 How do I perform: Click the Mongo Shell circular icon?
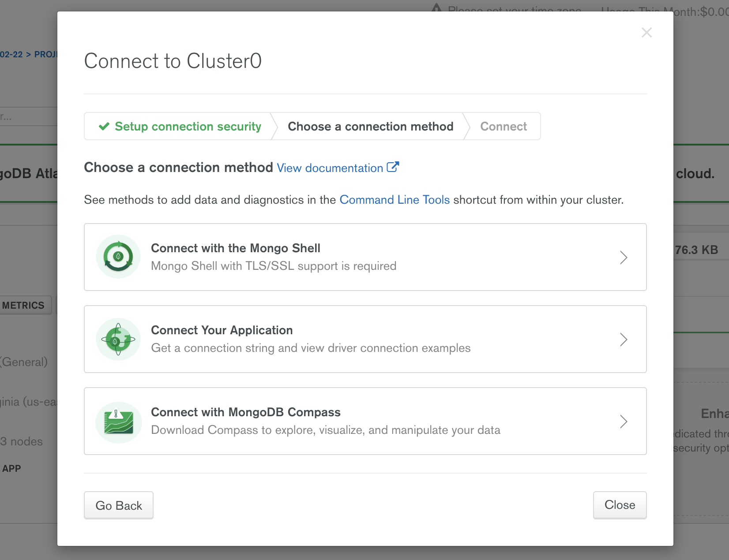(x=118, y=257)
